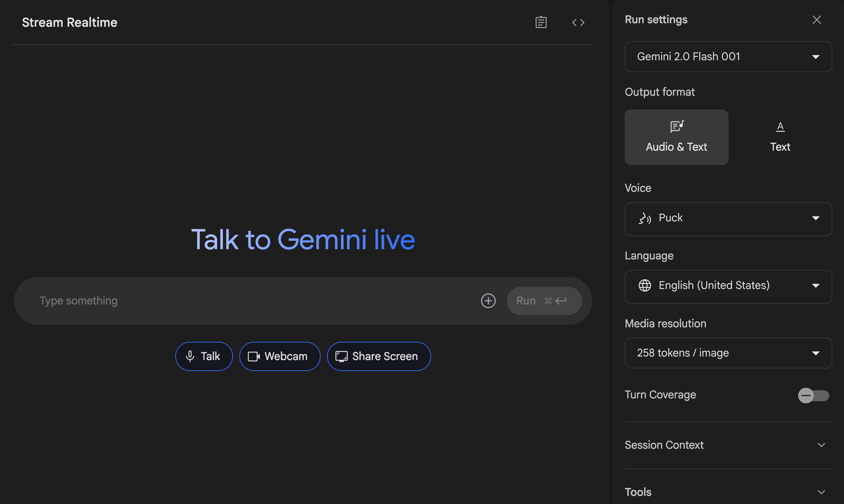Viewport: 844px width, 504px height.
Task: Open the 258 tokens / image resolution dropdown
Action: coord(728,353)
